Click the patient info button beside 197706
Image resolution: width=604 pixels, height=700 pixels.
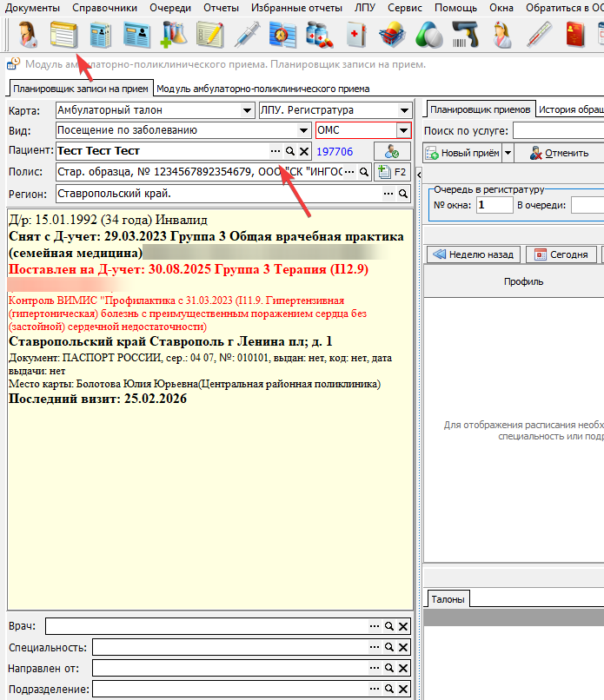392,151
